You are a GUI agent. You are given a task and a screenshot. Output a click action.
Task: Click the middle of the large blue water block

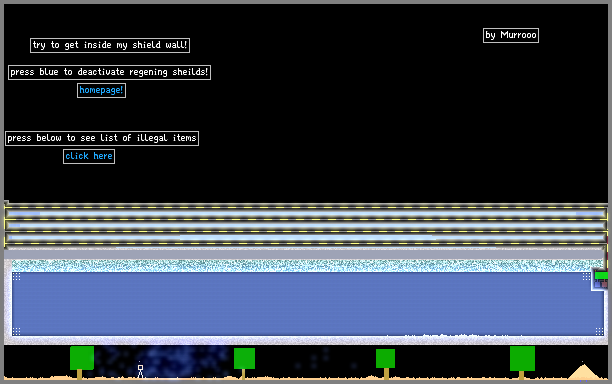(x=308, y=304)
